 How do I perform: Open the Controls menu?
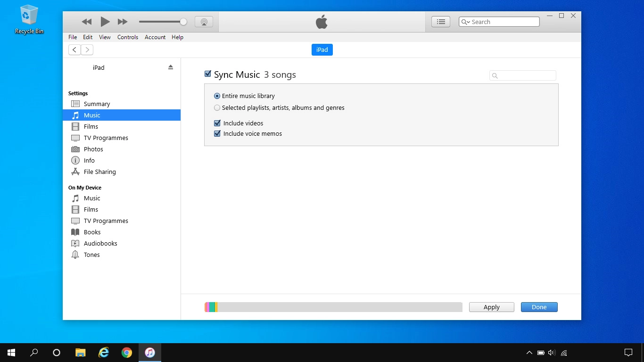[x=128, y=37]
